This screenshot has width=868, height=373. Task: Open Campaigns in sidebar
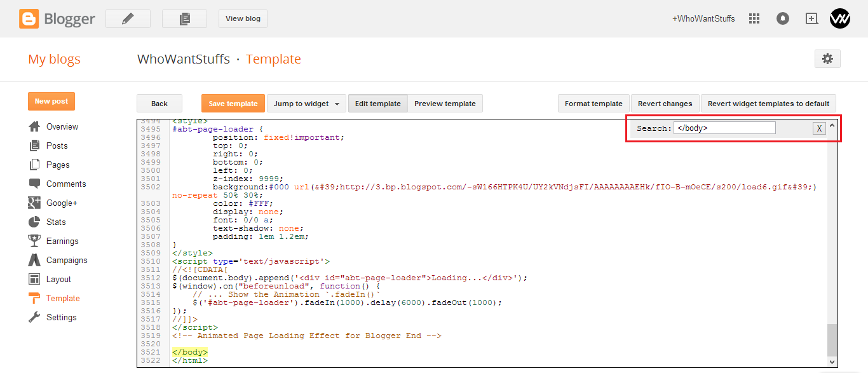[67, 260]
